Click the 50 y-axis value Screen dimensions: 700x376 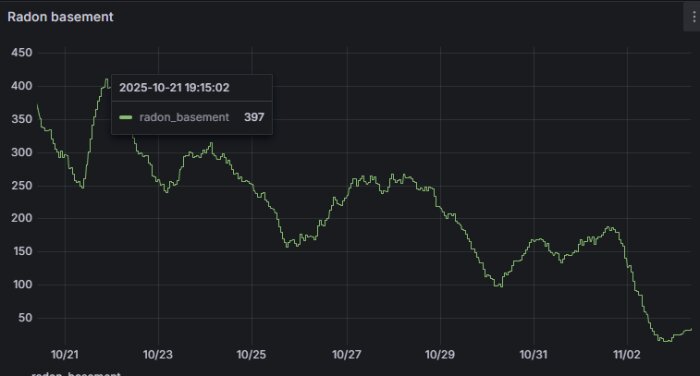25,318
